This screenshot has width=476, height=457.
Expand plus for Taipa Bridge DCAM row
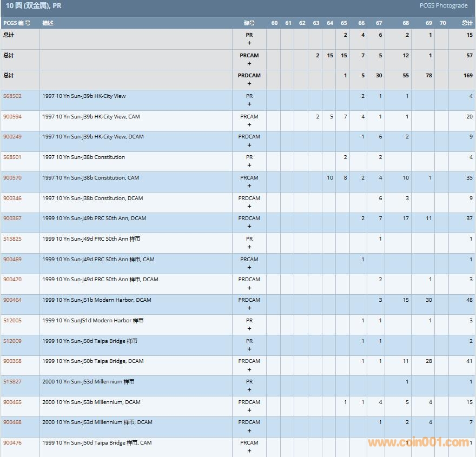[249, 369]
